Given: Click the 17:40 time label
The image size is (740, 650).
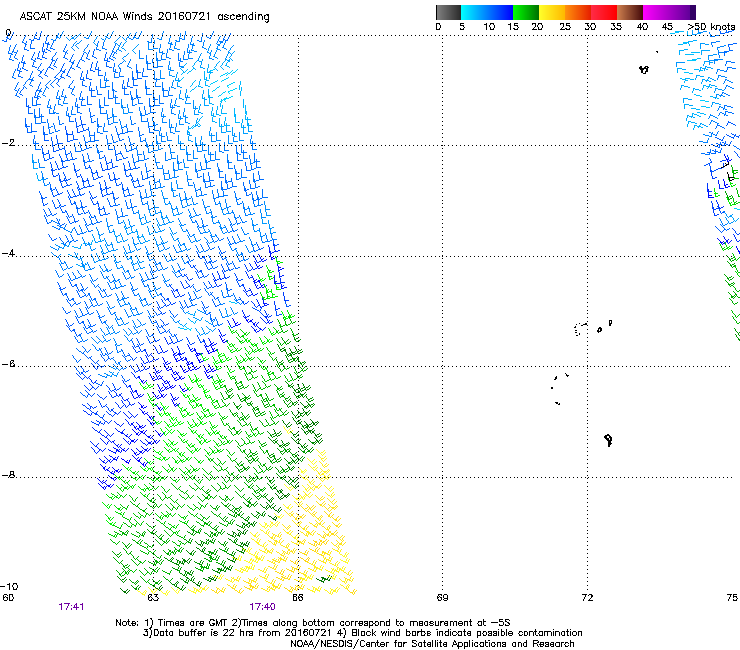Looking at the screenshot, I should point(262,607).
